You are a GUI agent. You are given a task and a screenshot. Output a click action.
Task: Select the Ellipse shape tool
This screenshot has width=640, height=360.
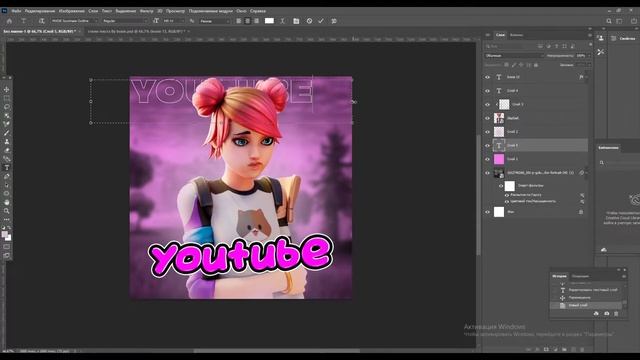pos(7,193)
